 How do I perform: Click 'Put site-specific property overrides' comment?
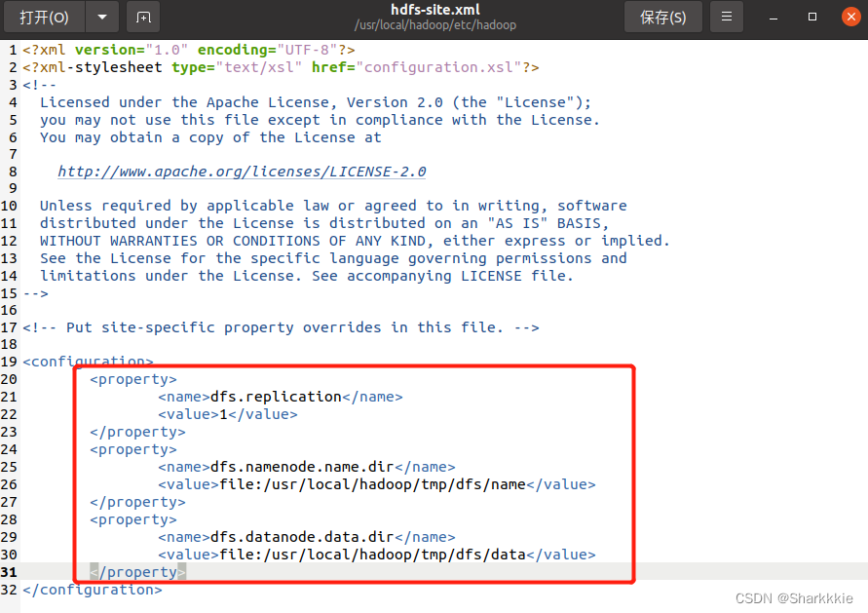281,327
